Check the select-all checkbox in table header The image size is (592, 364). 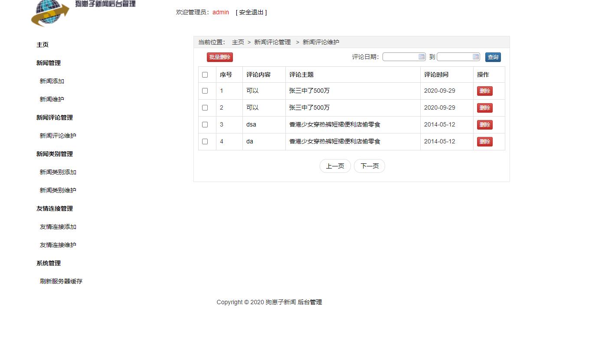coord(205,75)
